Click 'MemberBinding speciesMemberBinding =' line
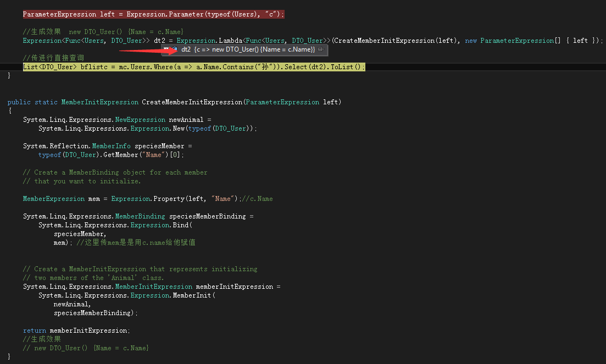Screen dimensions: 606x364 click(138, 216)
